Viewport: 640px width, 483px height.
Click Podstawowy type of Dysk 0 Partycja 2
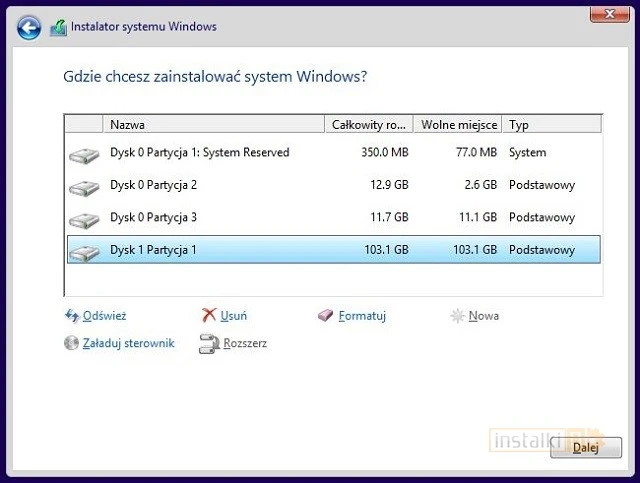[x=542, y=185]
